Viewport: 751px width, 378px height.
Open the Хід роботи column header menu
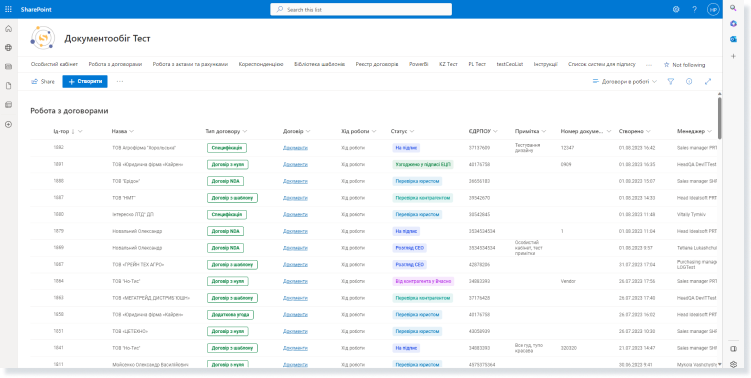[359, 131]
